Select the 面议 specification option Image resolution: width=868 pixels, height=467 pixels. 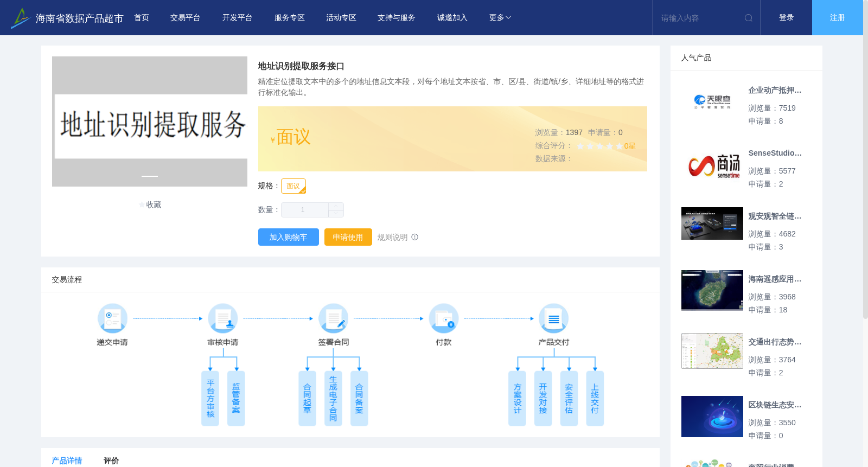[x=293, y=186]
